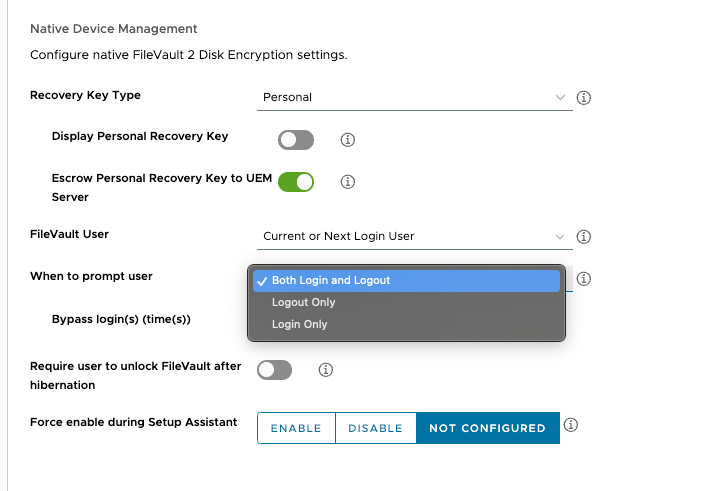Click the Bypass login(s) (time(s)) label
The width and height of the screenshot is (707, 491).
121,319
